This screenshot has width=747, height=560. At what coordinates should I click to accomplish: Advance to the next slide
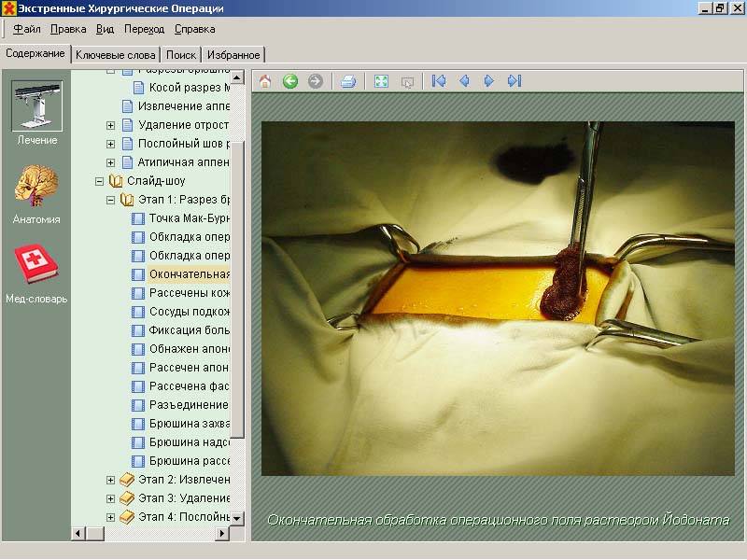tap(488, 81)
